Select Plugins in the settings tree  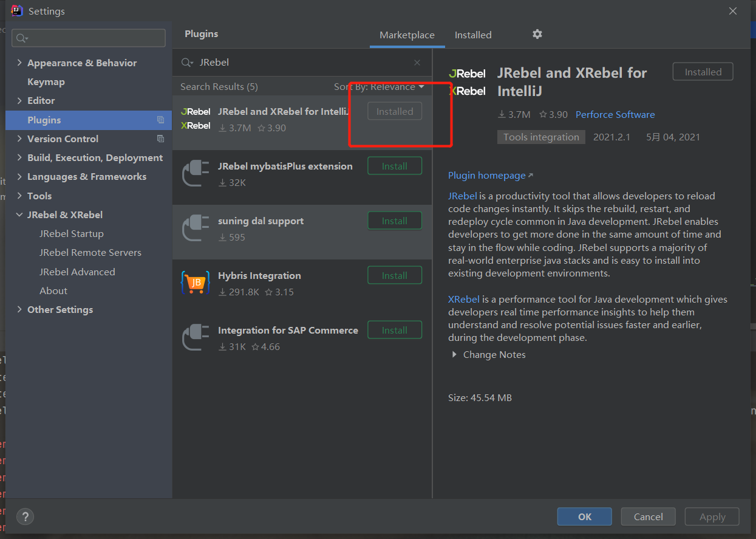pyautogui.click(x=89, y=120)
